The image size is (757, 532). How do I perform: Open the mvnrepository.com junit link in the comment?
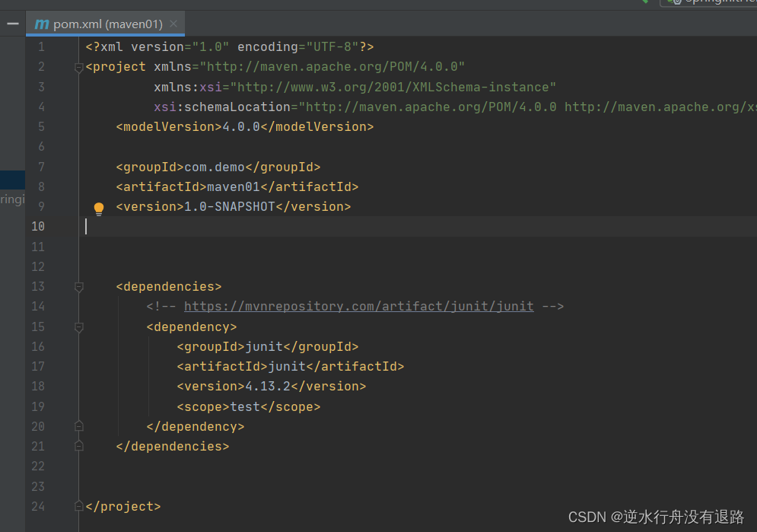(358, 307)
